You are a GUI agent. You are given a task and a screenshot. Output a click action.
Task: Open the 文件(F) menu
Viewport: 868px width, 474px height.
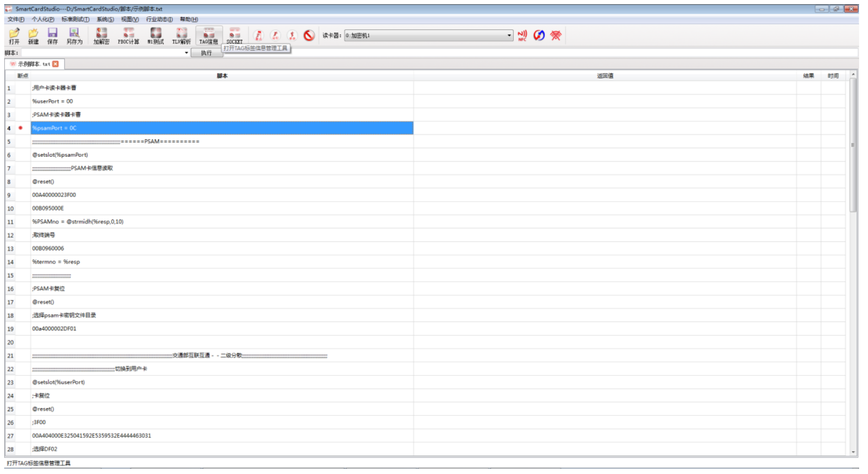pyautogui.click(x=16, y=19)
